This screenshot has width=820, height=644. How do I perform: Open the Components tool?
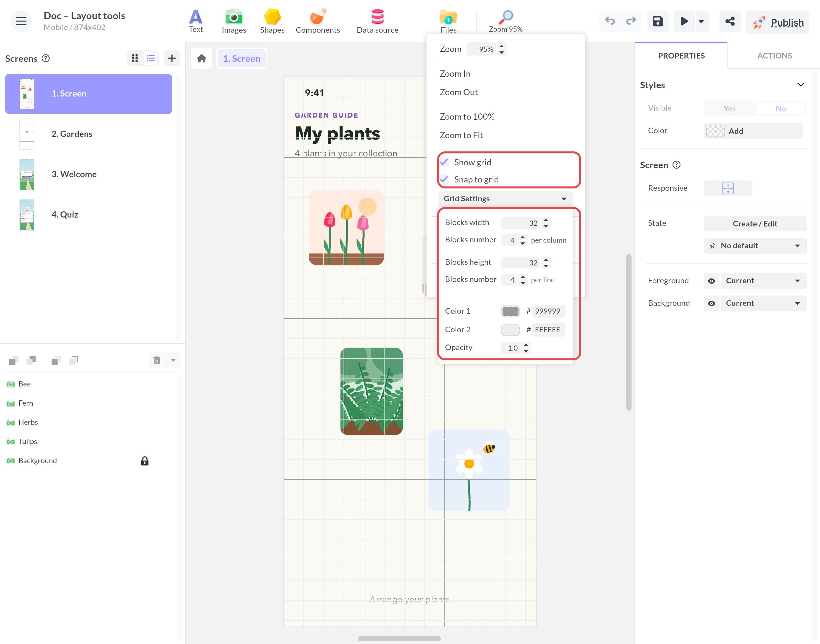[x=317, y=21]
